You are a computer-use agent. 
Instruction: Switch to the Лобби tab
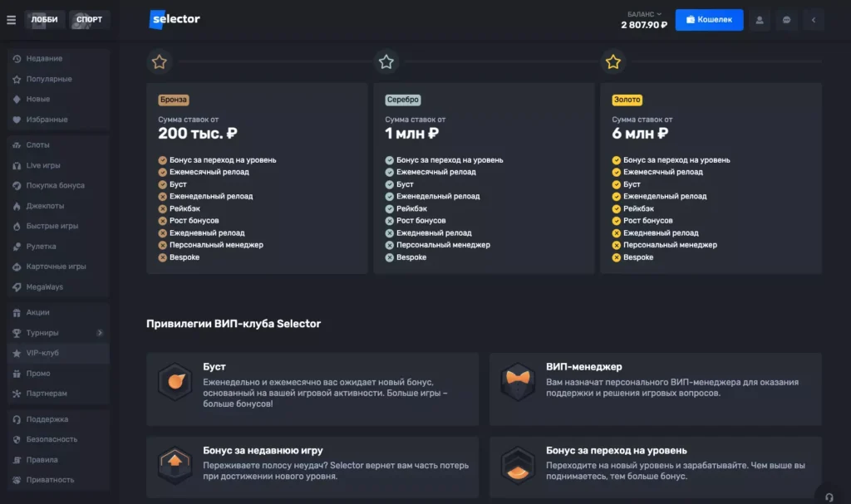(x=45, y=20)
